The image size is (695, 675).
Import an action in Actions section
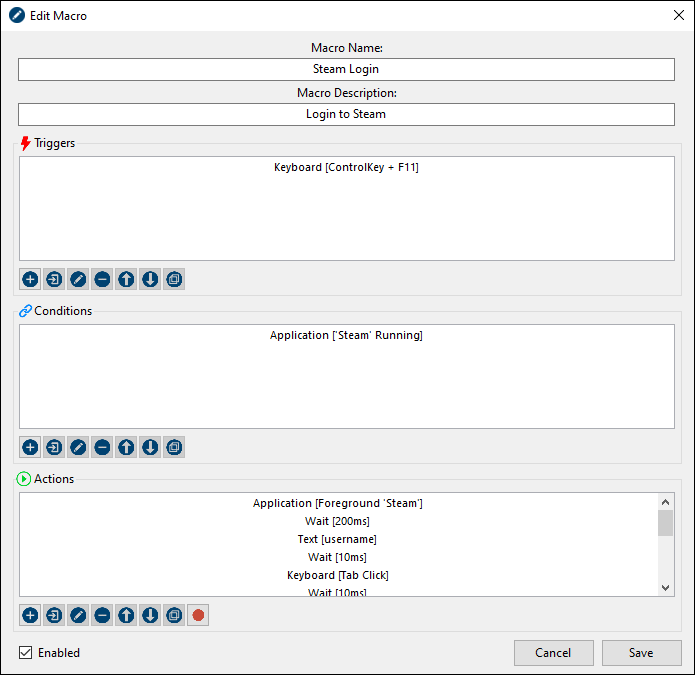click(x=54, y=615)
